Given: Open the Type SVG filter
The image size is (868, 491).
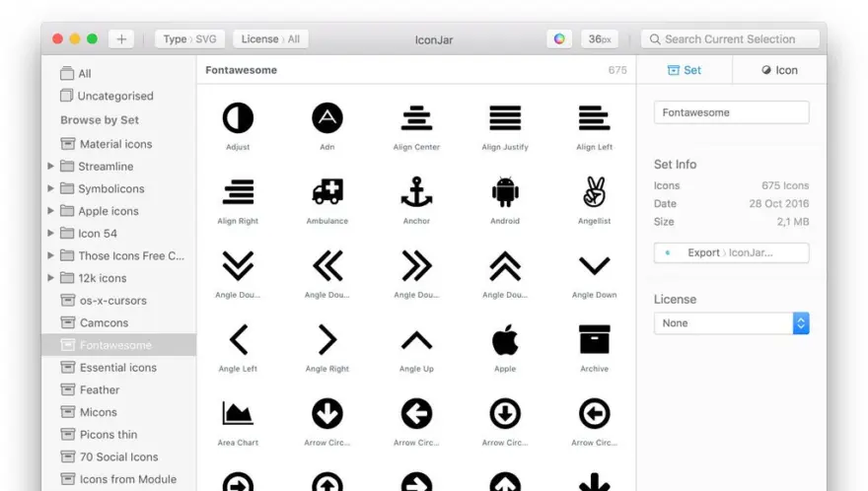Looking at the screenshot, I should pyautogui.click(x=189, y=38).
